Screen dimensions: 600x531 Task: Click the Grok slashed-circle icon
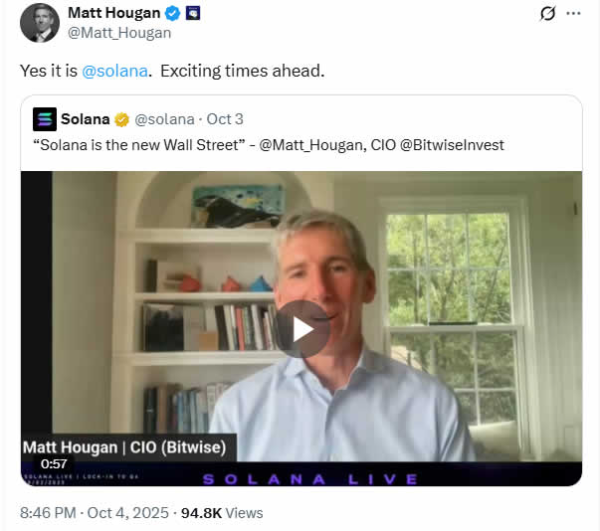pos(548,14)
